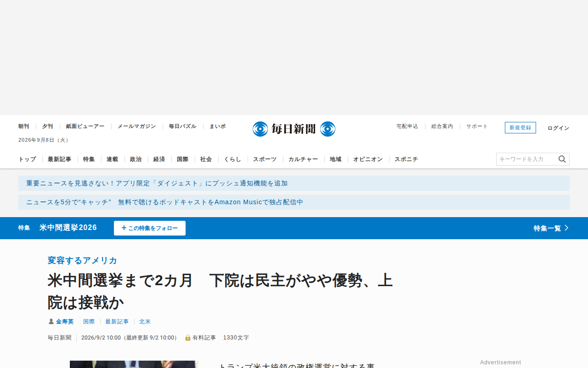The width and height of the screenshot is (588, 368).
Task: Open 特集一覧 via the chevron arrow
Action: pyautogui.click(x=566, y=228)
